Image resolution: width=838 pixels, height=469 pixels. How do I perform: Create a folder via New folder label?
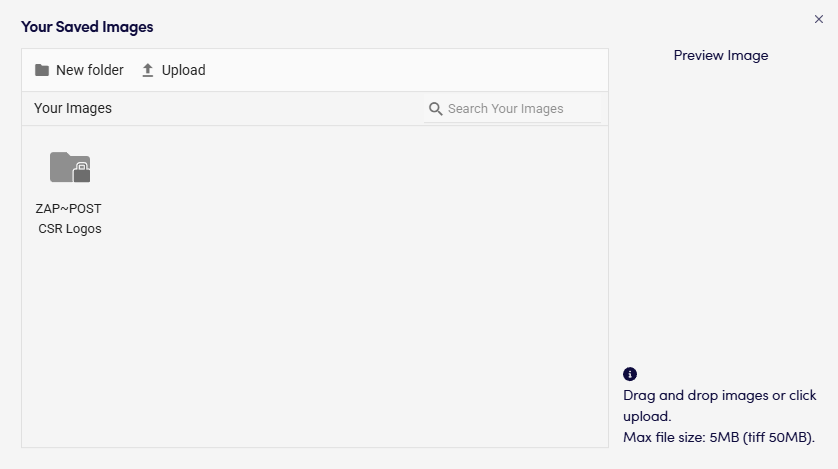point(90,70)
